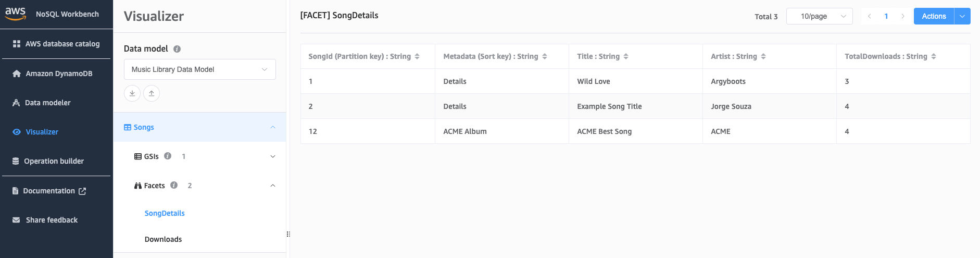Open the 10/page page size dropdown
The image size is (980, 258).
tap(819, 16)
